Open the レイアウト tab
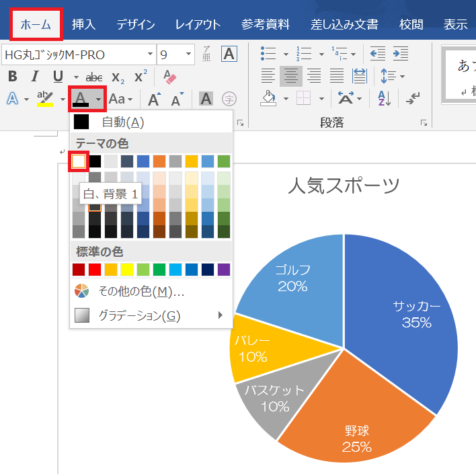Viewport: 476px width, 474px height. point(198,24)
